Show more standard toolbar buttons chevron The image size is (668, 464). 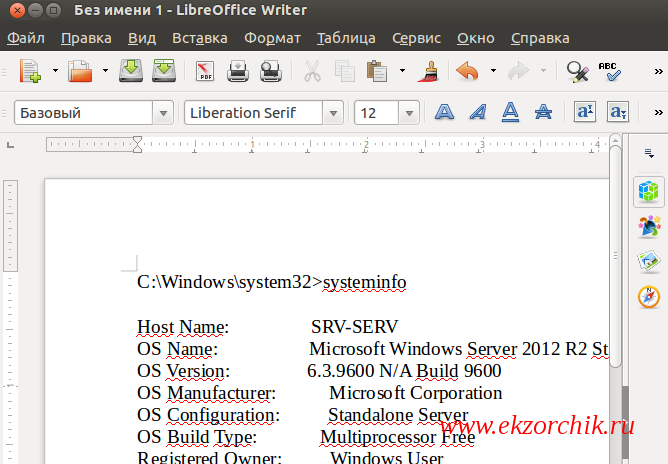(658, 72)
